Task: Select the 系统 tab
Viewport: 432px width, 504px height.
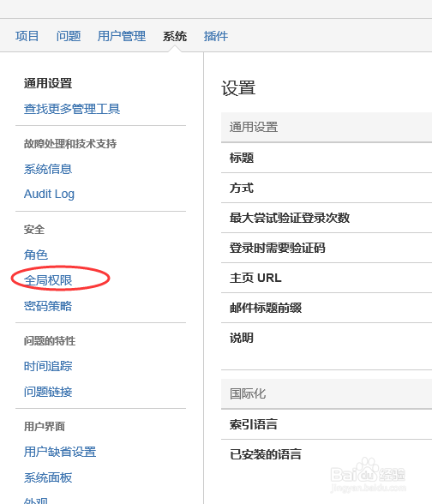Action: coord(175,36)
